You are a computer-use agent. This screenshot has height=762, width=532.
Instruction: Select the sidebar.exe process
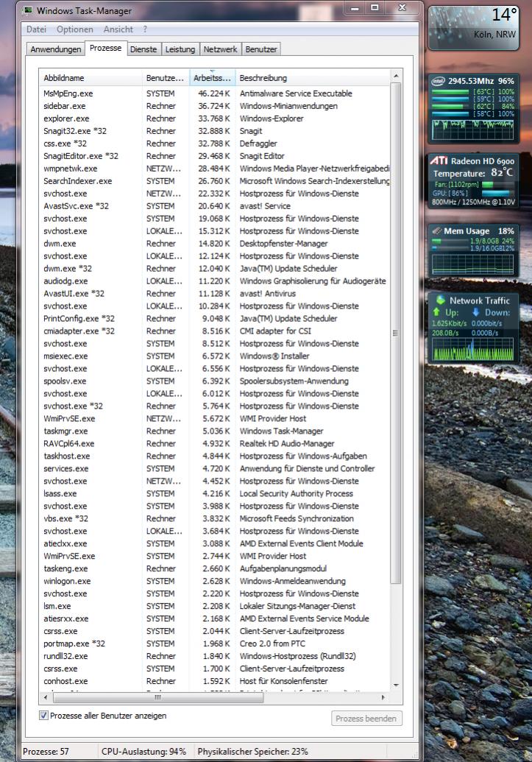tap(215, 106)
